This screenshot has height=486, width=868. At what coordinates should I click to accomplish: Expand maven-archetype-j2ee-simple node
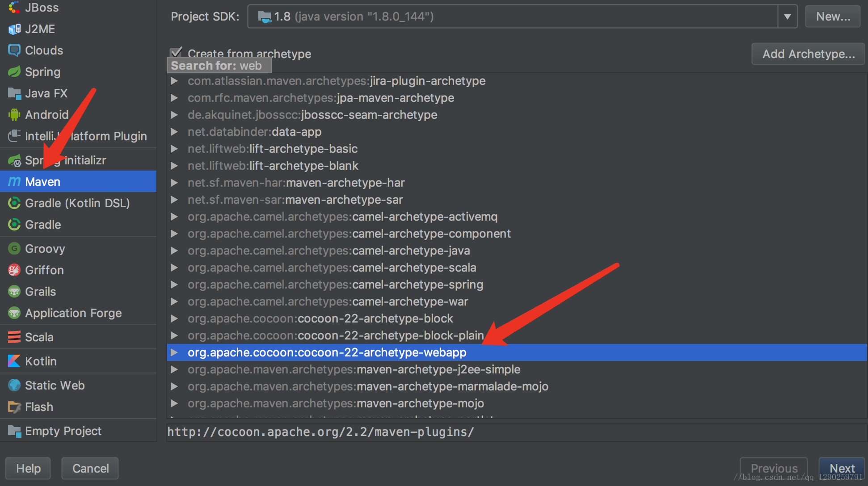point(174,369)
